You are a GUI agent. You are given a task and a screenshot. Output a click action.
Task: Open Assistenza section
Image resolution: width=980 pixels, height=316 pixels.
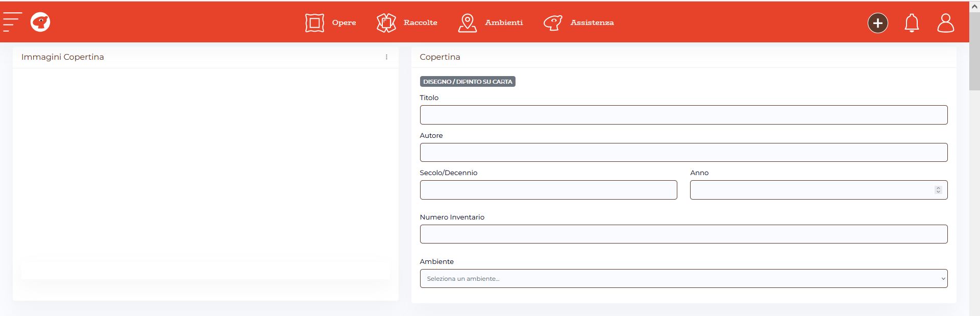coord(592,23)
